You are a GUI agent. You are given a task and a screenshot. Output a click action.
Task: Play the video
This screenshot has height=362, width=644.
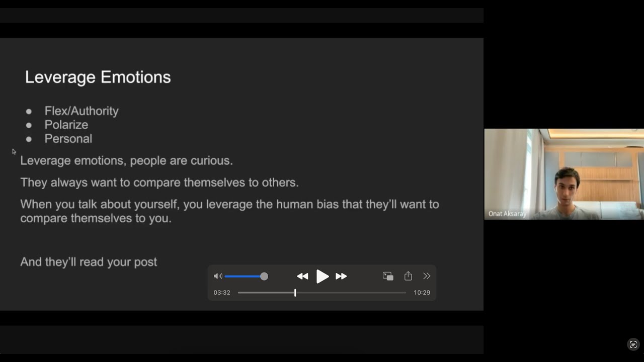[x=322, y=276]
